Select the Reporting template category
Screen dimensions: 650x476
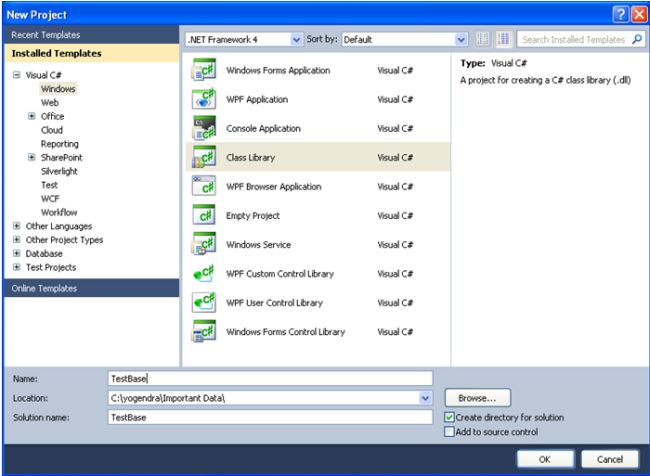[x=60, y=144]
